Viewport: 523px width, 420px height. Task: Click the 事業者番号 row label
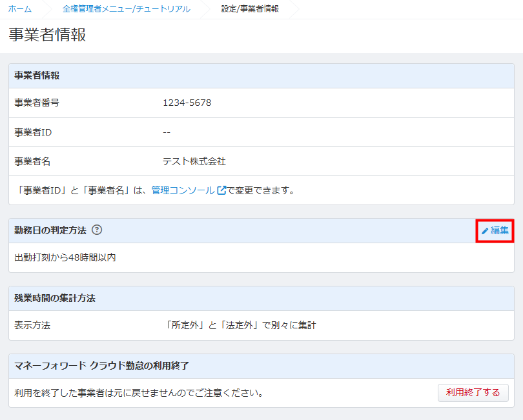point(37,103)
